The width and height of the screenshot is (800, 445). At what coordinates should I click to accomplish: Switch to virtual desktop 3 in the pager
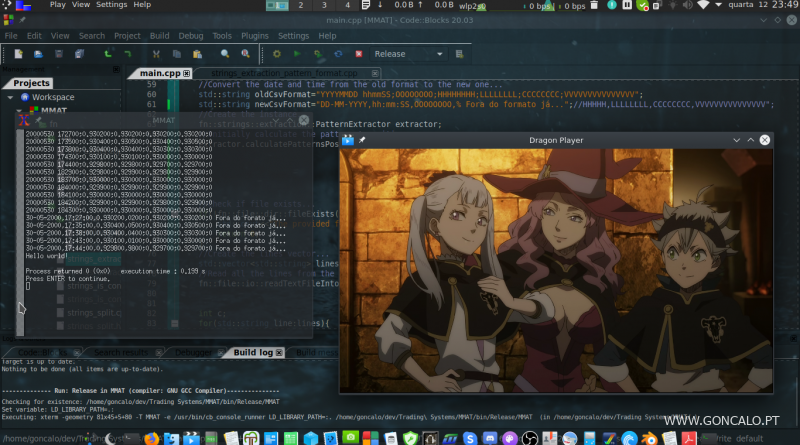(324, 5)
